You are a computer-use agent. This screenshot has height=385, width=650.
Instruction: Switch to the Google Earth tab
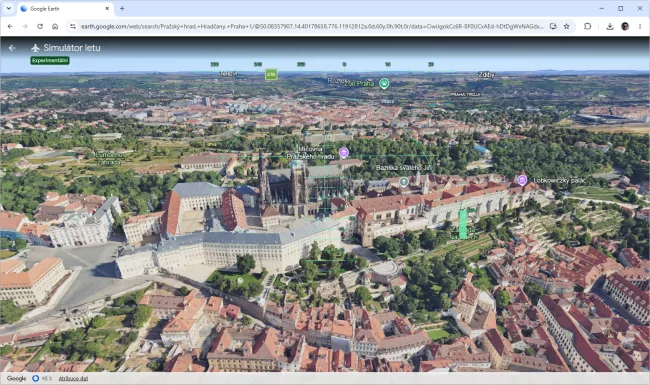[64, 9]
